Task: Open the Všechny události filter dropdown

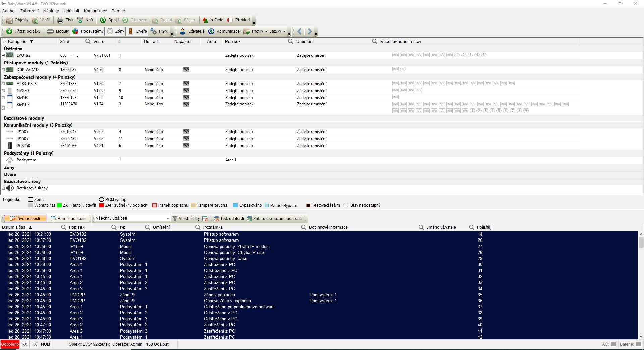Action: point(168,218)
